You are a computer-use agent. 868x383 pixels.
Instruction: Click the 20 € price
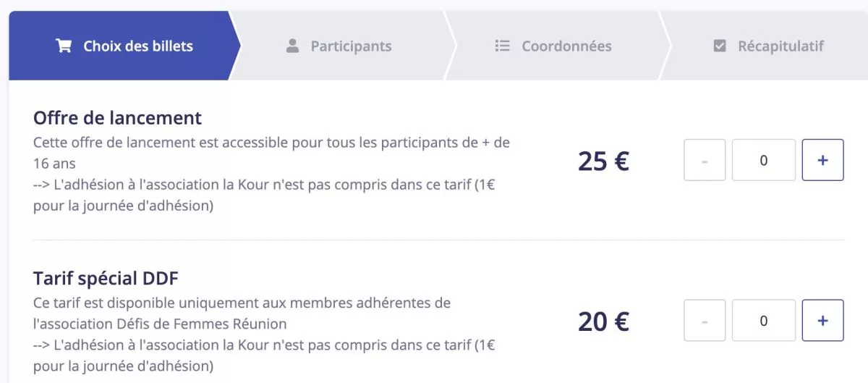pos(603,321)
